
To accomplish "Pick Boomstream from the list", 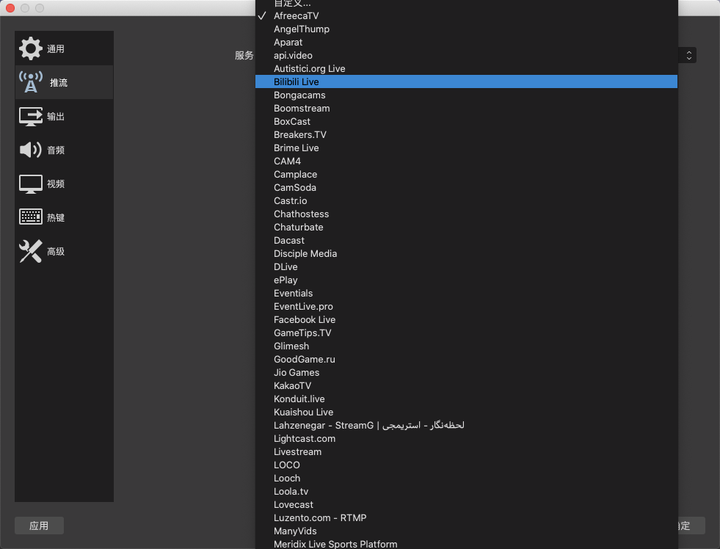I will (x=466, y=108).
